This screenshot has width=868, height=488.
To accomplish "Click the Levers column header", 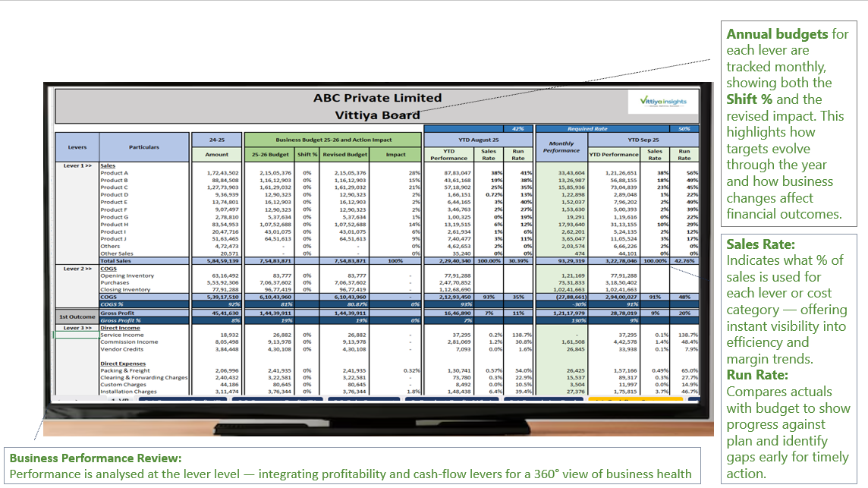I will tap(77, 147).
